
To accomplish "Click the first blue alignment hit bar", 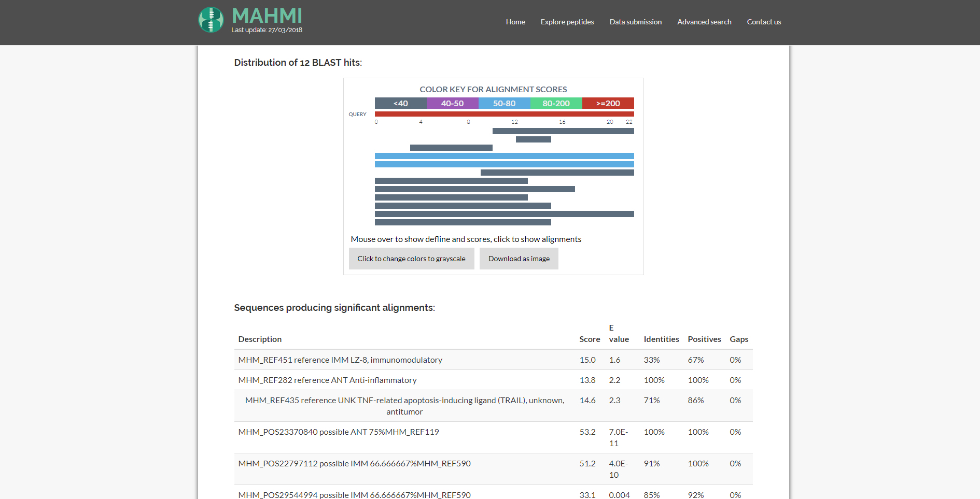I will [x=504, y=156].
